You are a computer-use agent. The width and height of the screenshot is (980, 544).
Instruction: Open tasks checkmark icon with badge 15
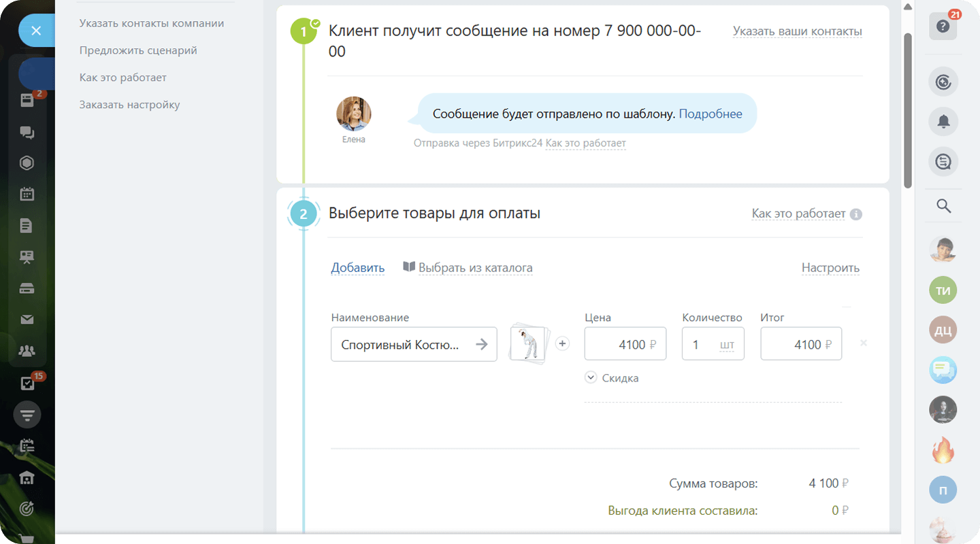(27, 384)
